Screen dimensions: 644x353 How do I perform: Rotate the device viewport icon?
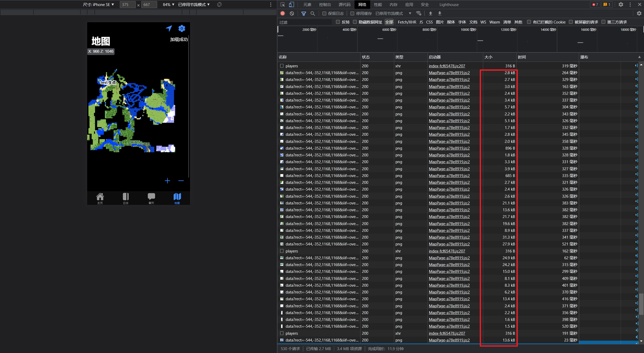pos(219,4)
